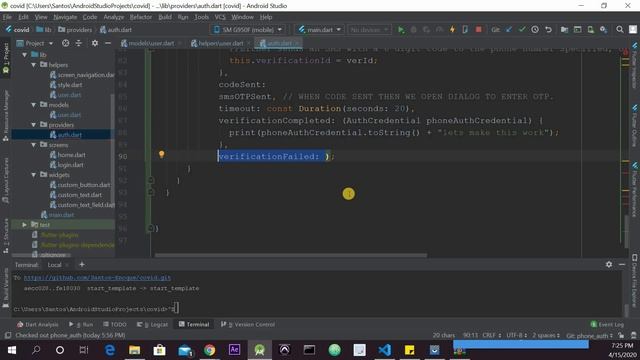640x360 pixels.
Task: Collapse the widgets folder
Action: pos(34,175)
